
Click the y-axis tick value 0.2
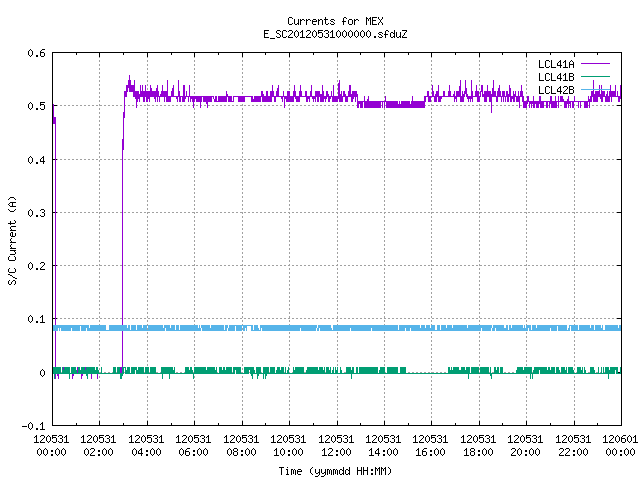tap(36, 266)
